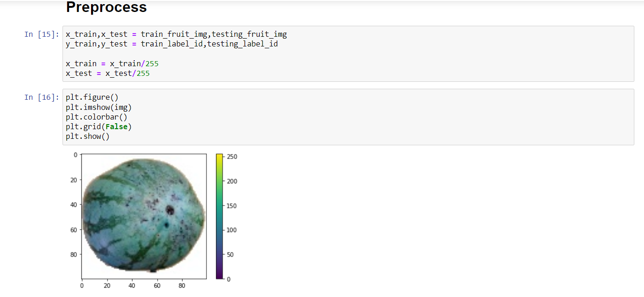Click the 0 tick on the x-axis
Viewport: 644px width, 297px height.
(82, 285)
